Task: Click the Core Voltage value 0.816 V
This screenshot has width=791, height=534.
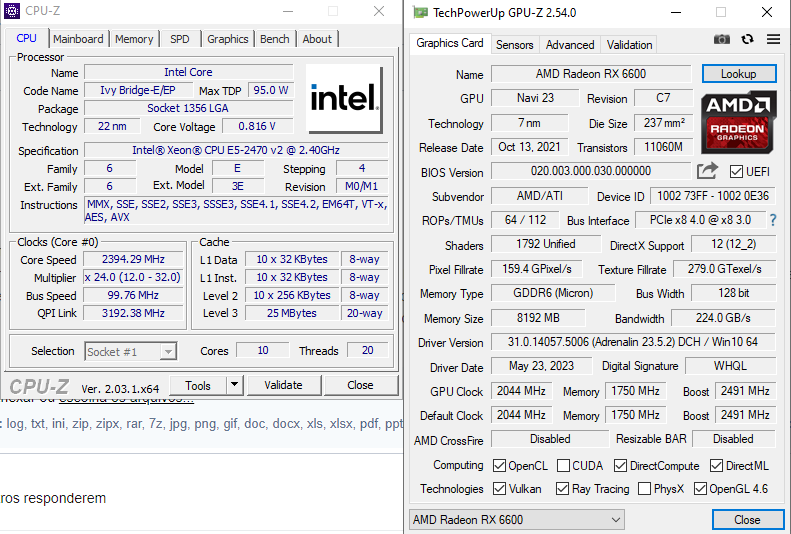Action: [x=257, y=126]
